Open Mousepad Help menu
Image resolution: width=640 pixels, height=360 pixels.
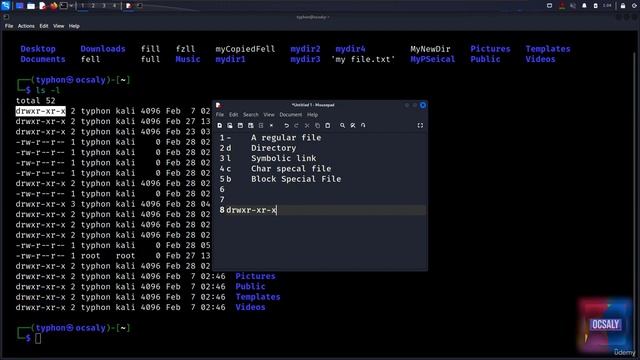(312, 115)
